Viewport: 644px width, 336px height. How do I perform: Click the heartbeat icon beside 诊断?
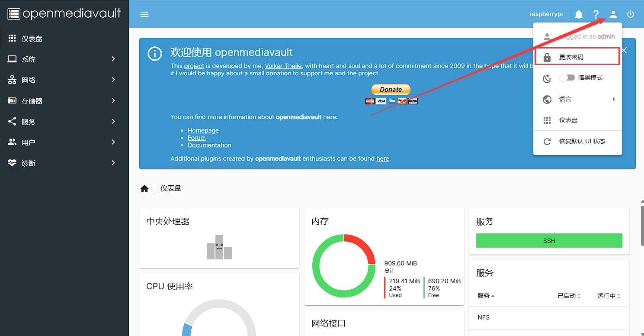[x=12, y=163]
